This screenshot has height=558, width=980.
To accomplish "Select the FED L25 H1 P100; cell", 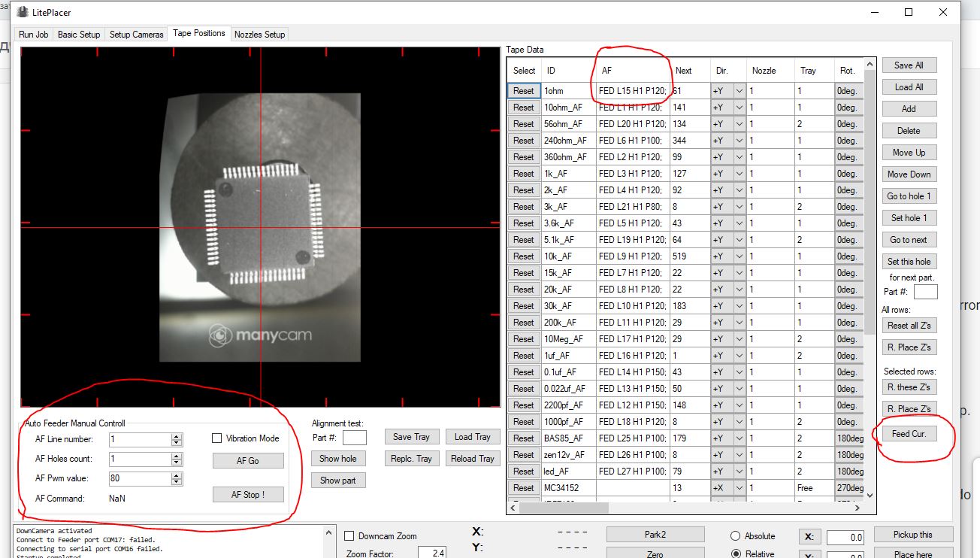I will click(633, 438).
